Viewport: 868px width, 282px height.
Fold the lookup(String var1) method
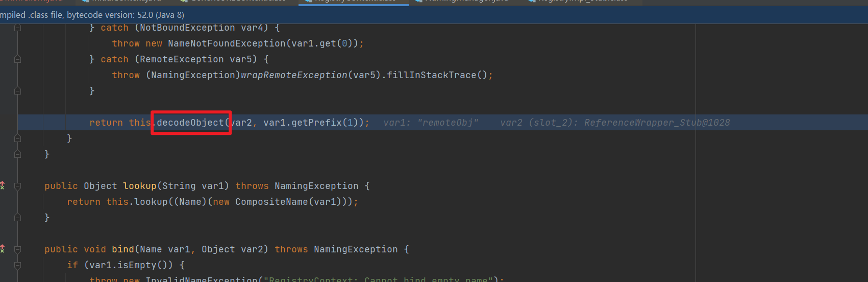[17, 186]
